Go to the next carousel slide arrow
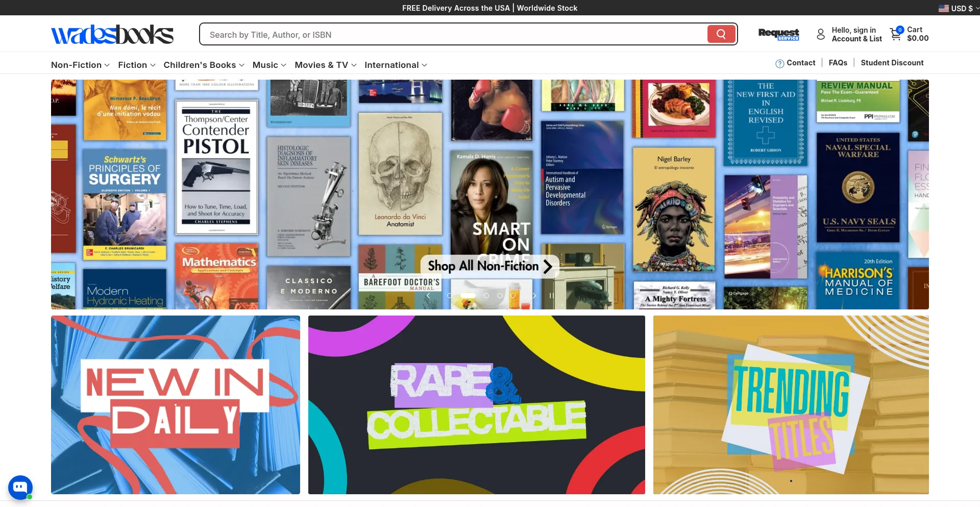980x507 pixels. 534,296
